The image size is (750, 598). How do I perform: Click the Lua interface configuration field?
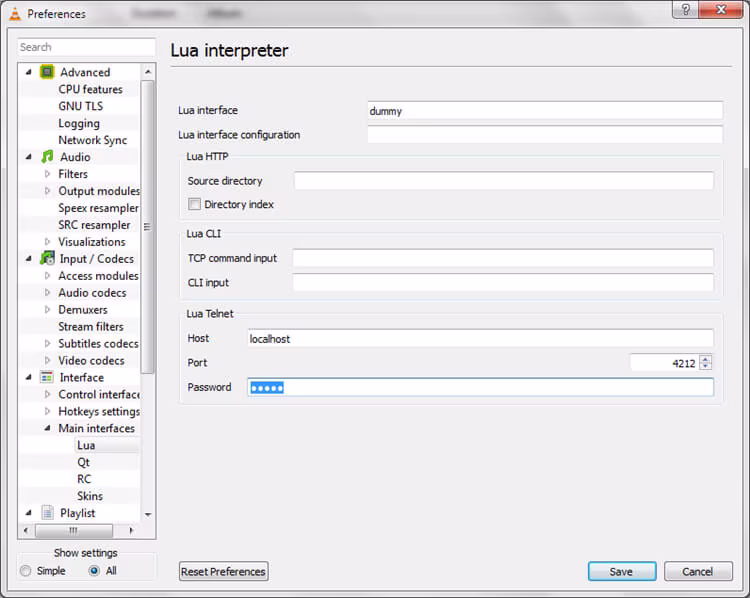(545, 134)
